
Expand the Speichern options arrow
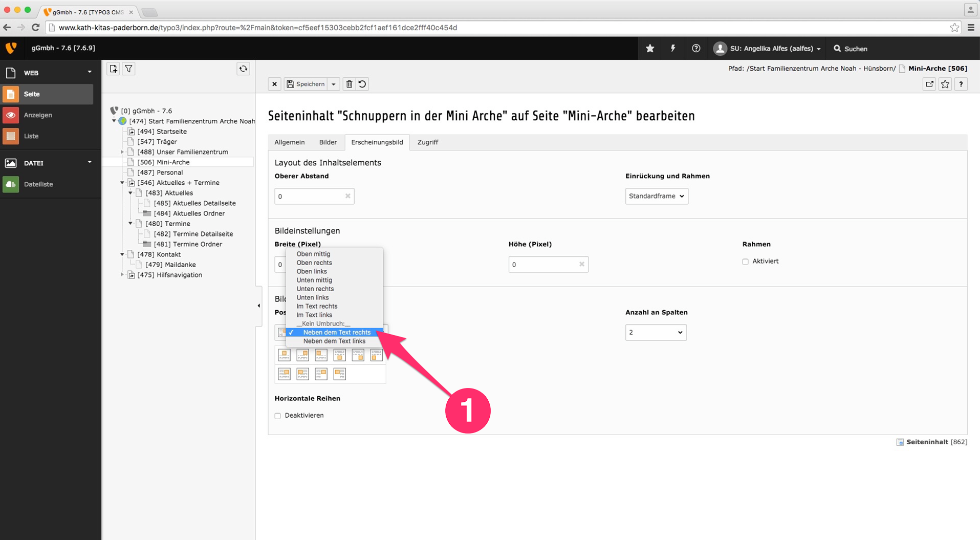click(334, 84)
